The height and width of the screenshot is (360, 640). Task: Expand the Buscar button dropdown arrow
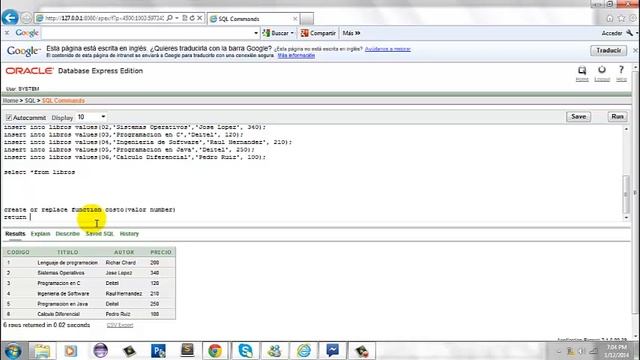pyautogui.click(x=292, y=33)
